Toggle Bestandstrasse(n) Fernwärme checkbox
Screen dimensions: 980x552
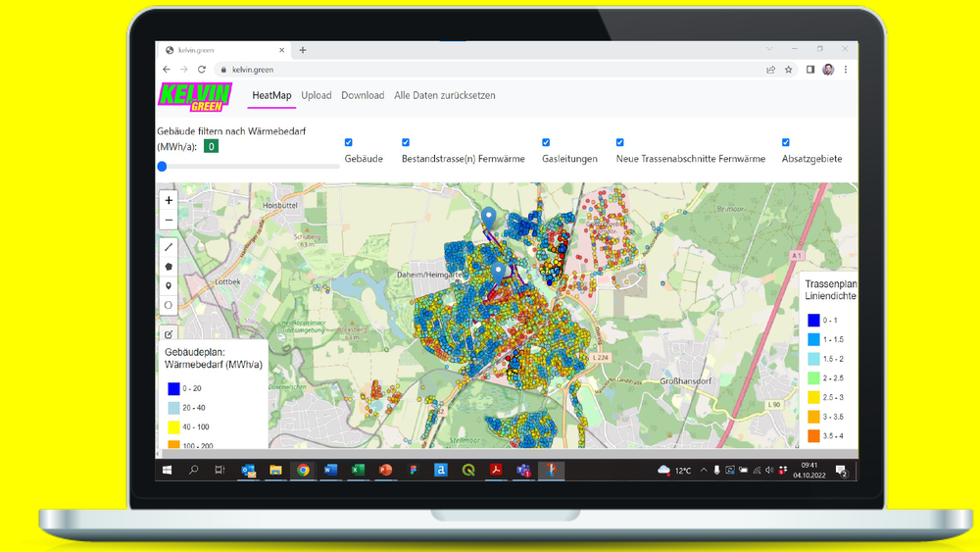click(x=406, y=142)
